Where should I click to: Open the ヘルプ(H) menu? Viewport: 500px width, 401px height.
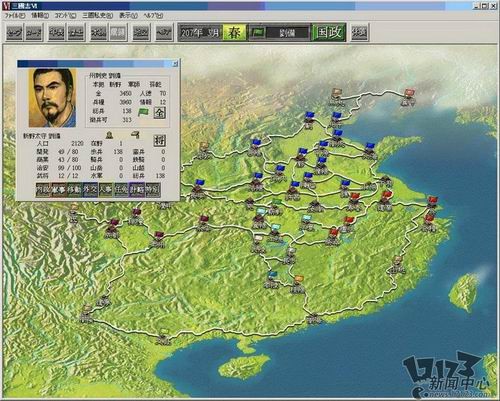point(153,16)
